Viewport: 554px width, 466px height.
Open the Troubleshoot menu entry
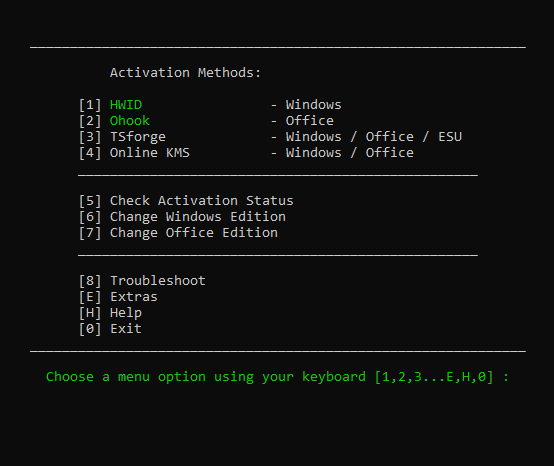pyautogui.click(x=158, y=281)
